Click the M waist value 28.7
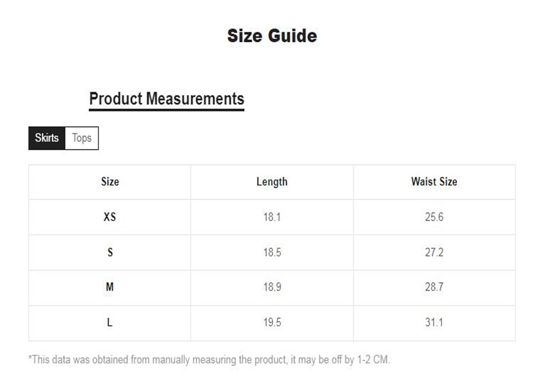535x392 pixels. [434, 287]
